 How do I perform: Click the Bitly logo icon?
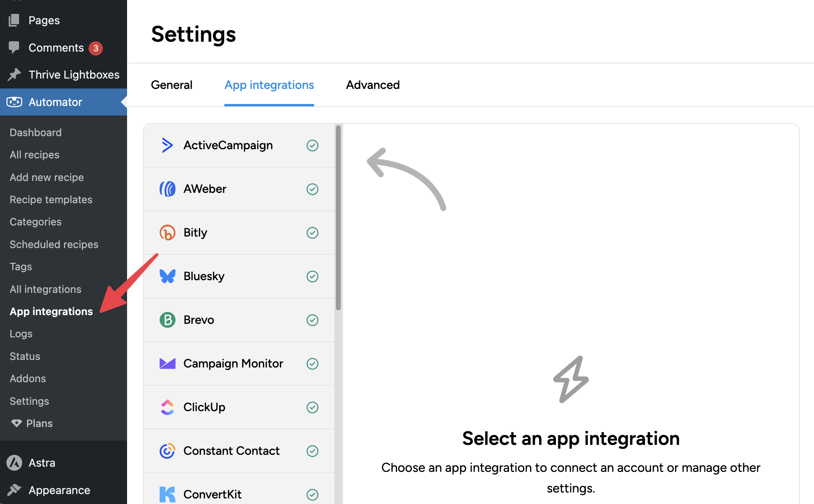[167, 233]
